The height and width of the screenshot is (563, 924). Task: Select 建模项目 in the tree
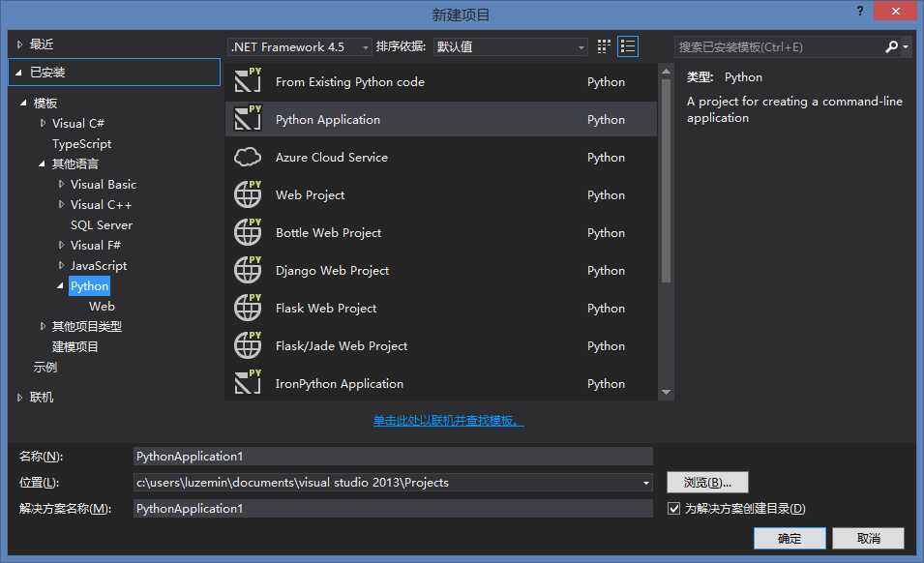75,347
